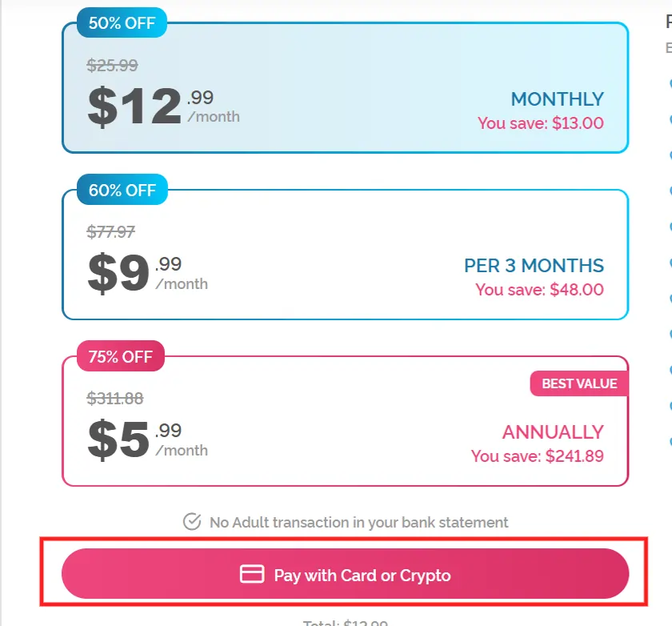Click the 75% OFF badge on the annual plan
Screen dimensions: 672x626
119,355
